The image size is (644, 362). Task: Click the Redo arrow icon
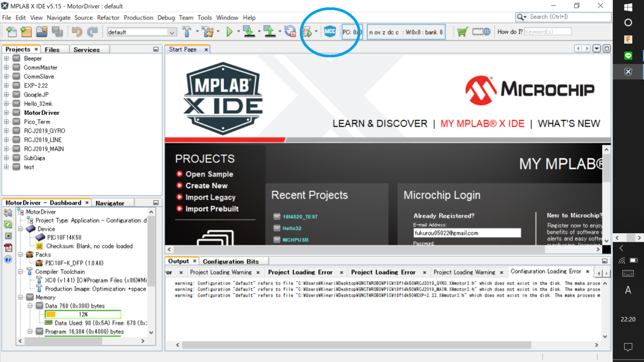pos(92,32)
